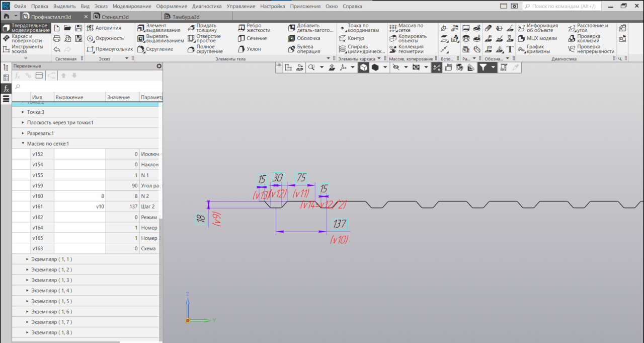Measure with Расстояние и угол
Viewport: 644px width, 343px height.
click(588, 28)
